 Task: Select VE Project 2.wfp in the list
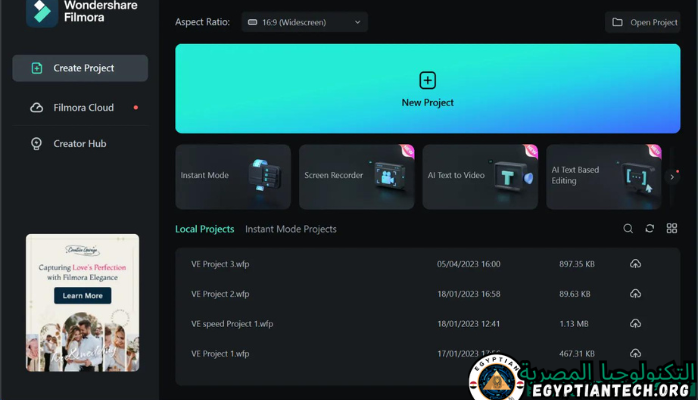pos(427,294)
